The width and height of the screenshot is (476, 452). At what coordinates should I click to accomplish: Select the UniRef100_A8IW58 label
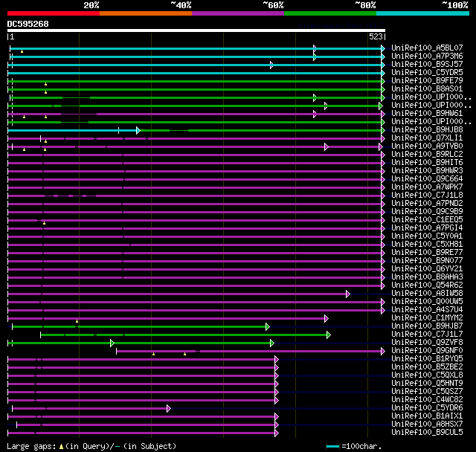(x=427, y=294)
